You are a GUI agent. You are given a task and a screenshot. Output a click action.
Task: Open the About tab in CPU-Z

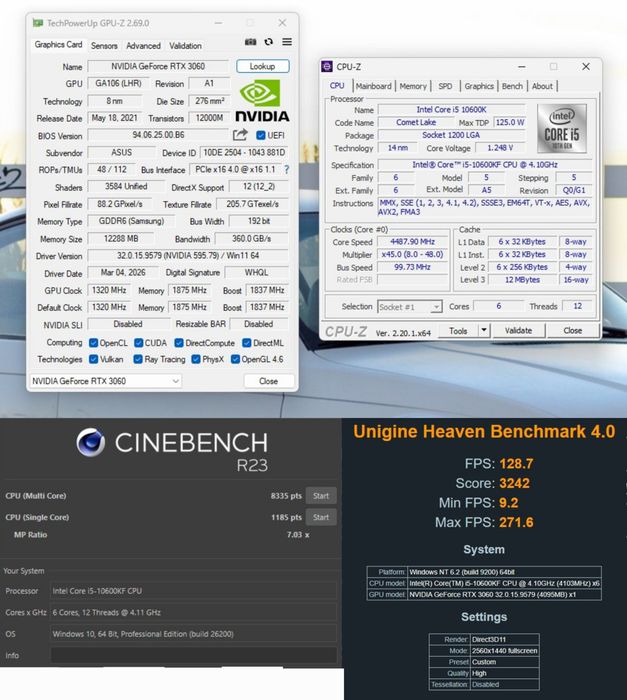point(542,86)
